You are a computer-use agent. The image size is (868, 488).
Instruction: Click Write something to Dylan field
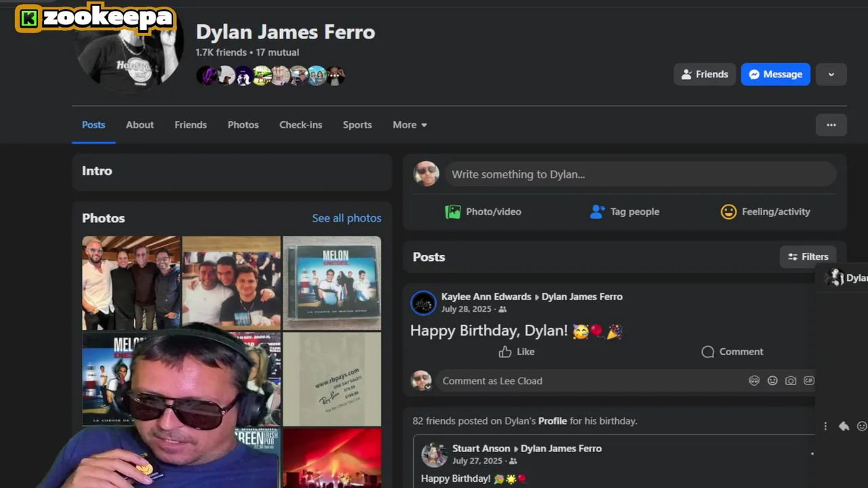[x=640, y=174]
